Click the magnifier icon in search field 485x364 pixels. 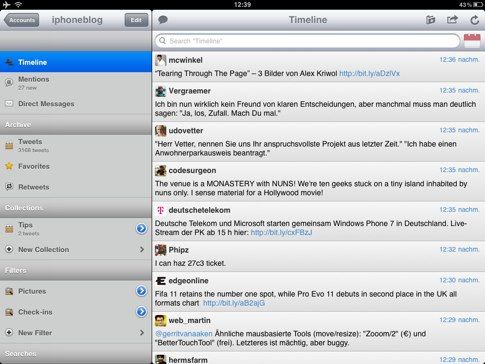[x=162, y=41]
